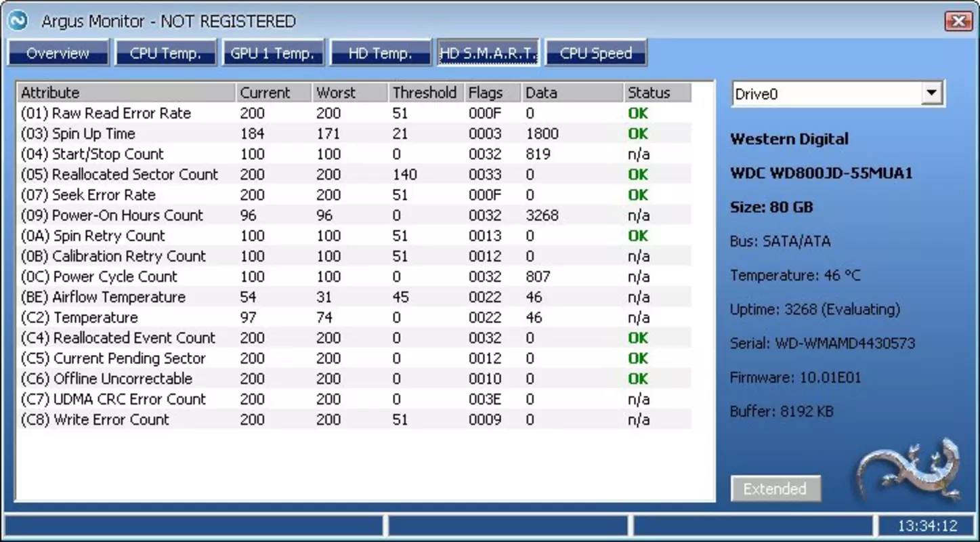The image size is (980, 542).
Task: Click the Argus Monitor title bar logo icon
Action: click(x=18, y=21)
